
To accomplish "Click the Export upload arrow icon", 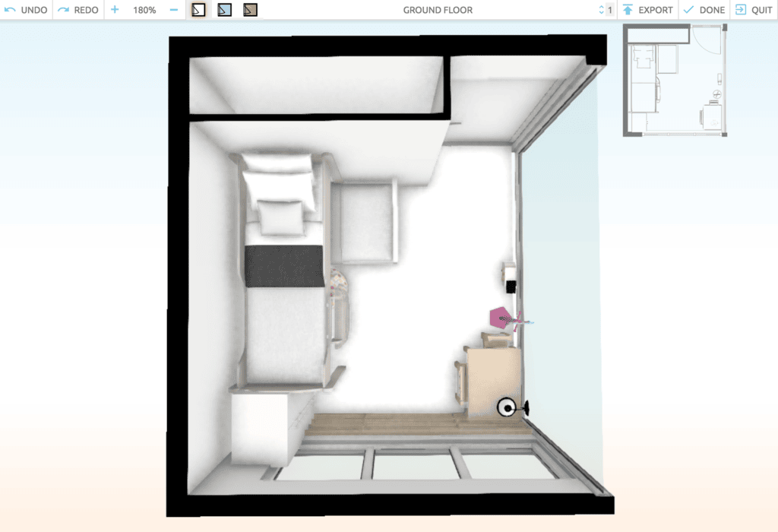I will coord(628,10).
